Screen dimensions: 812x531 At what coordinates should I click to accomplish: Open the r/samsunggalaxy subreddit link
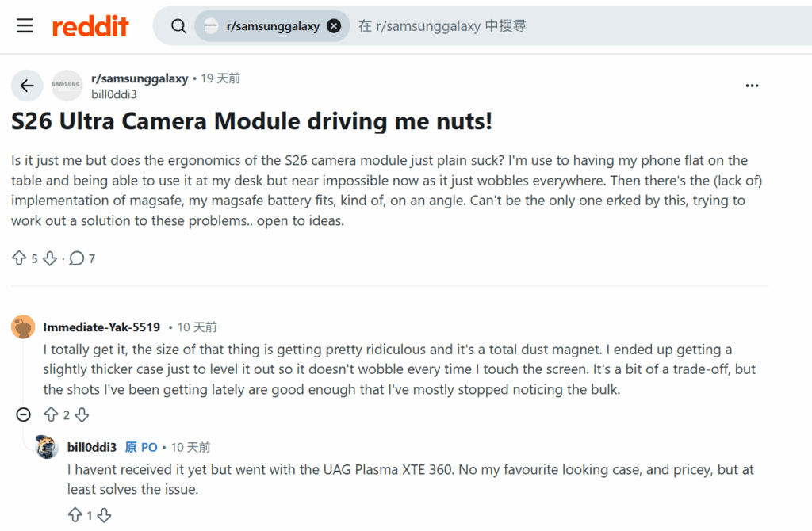tap(140, 78)
